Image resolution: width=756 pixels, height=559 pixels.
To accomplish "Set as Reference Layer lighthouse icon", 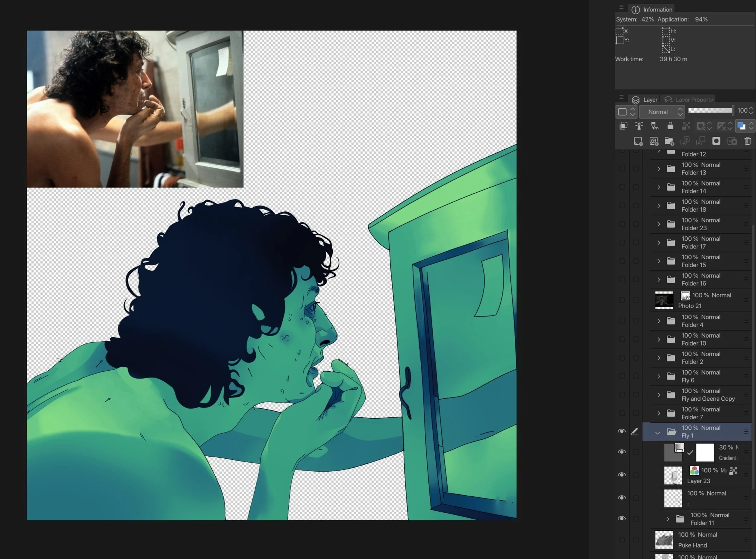I will click(639, 126).
